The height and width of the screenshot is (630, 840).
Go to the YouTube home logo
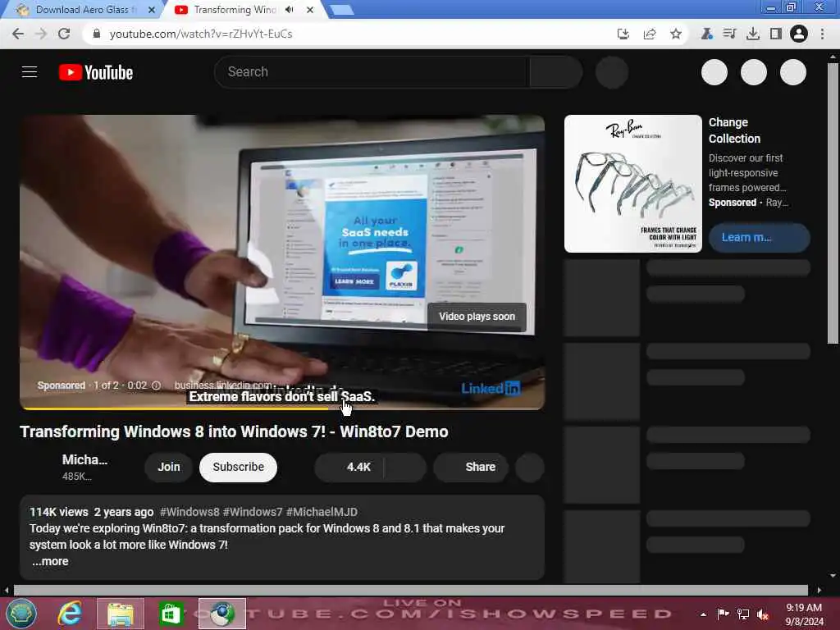96,72
